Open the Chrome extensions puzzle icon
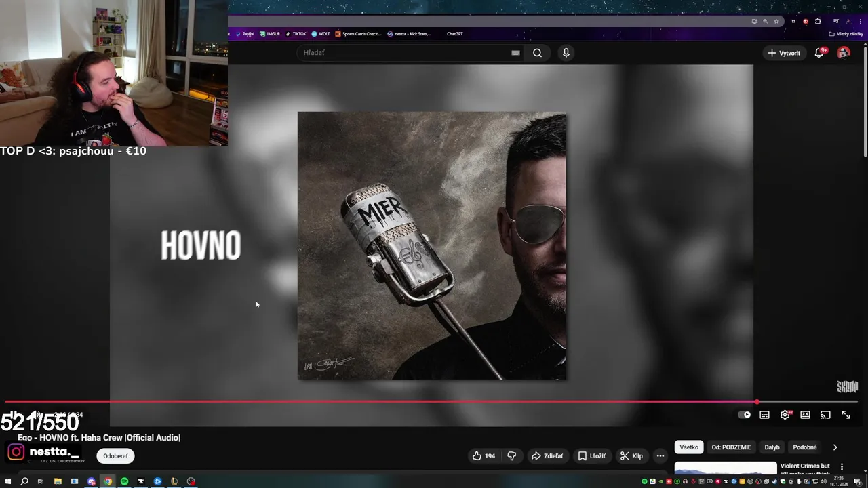Image resolution: width=868 pixels, height=488 pixels. click(x=818, y=21)
